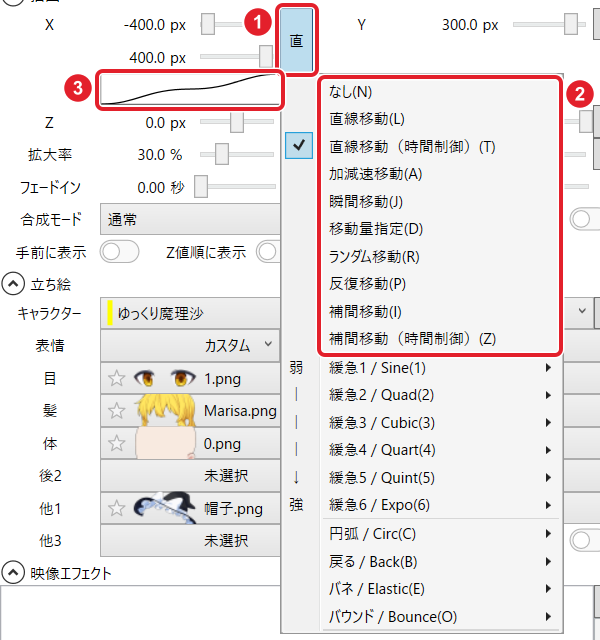Viewport: 600px width, 640px height.
Task: Open 緩急6 / Expo(6) submenu
Action: coord(440,505)
